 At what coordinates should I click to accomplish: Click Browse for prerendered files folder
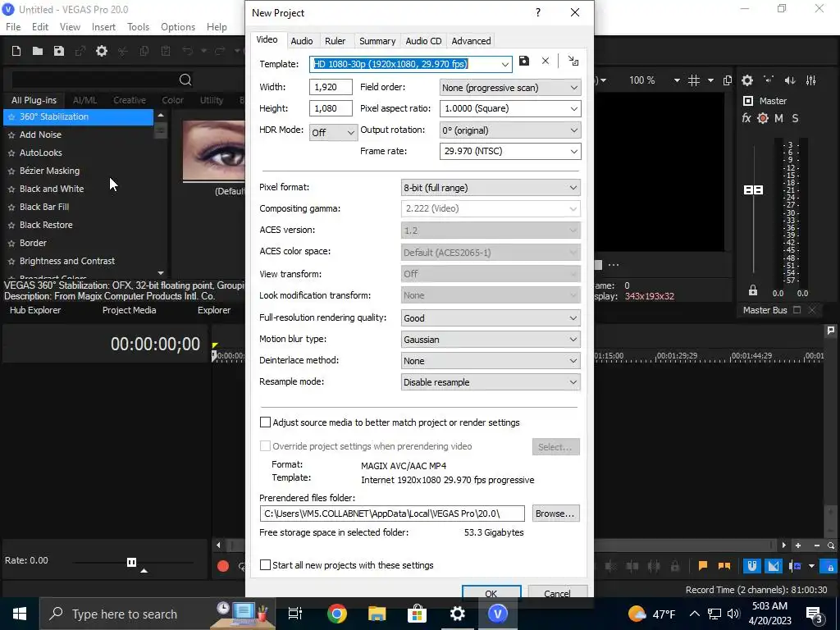tap(555, 514)
